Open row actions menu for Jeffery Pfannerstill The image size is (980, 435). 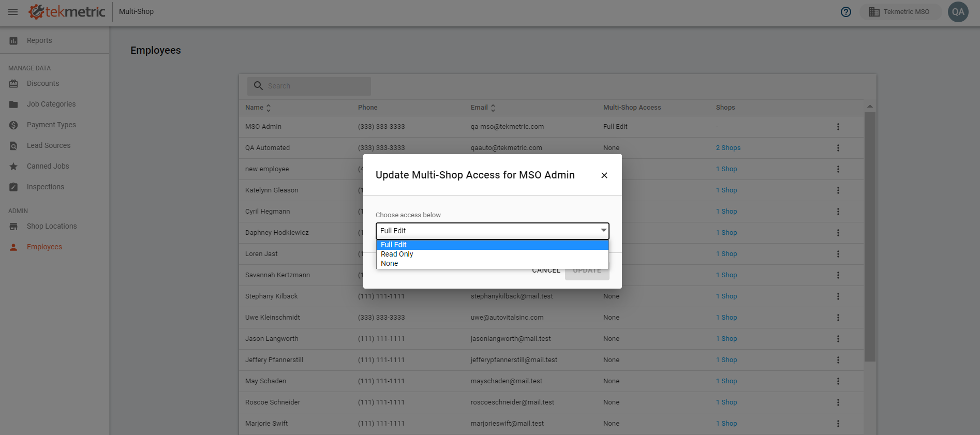point(838,360)
